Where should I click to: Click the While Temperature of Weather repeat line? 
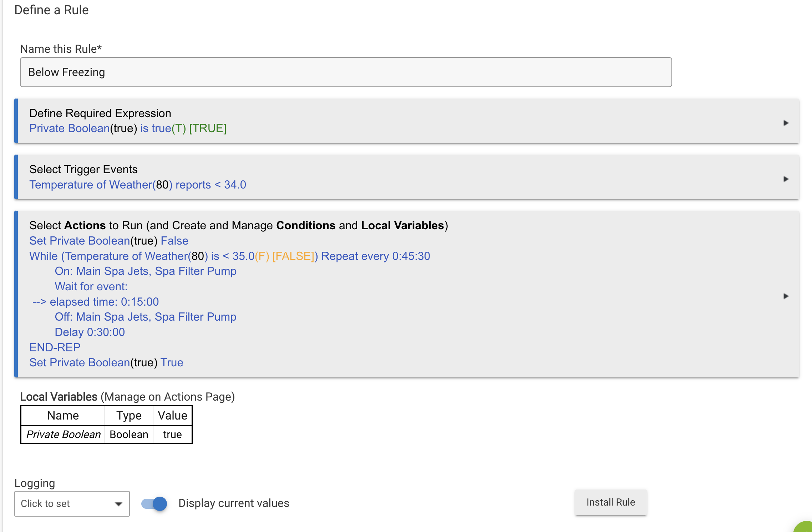coord(229,256)
